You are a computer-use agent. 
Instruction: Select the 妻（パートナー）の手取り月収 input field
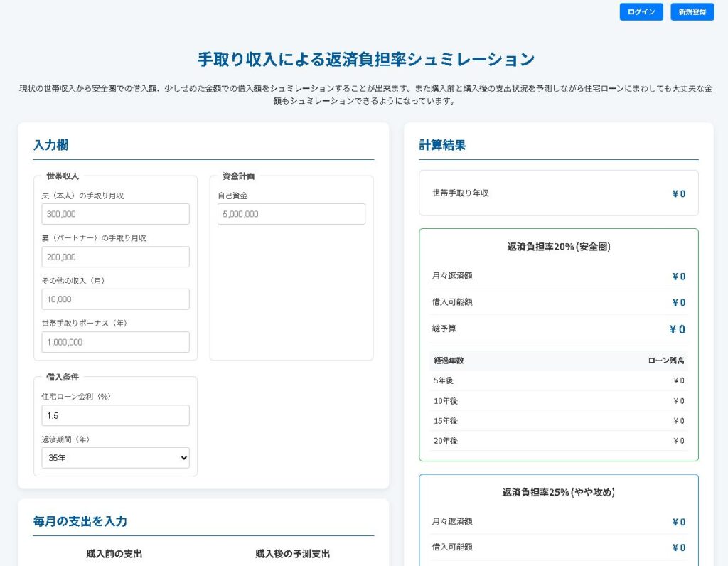115,257
